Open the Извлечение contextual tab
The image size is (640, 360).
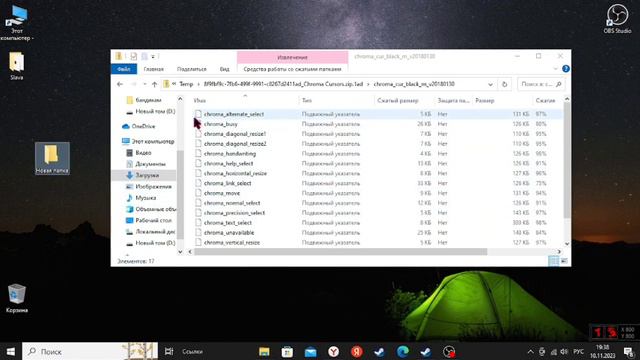[x=292, y=57]
